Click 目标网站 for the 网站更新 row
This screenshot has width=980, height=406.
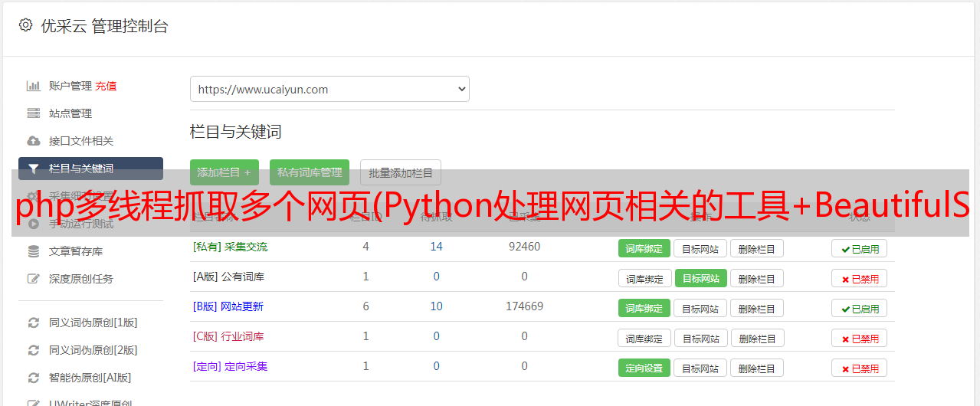[700, 308]
